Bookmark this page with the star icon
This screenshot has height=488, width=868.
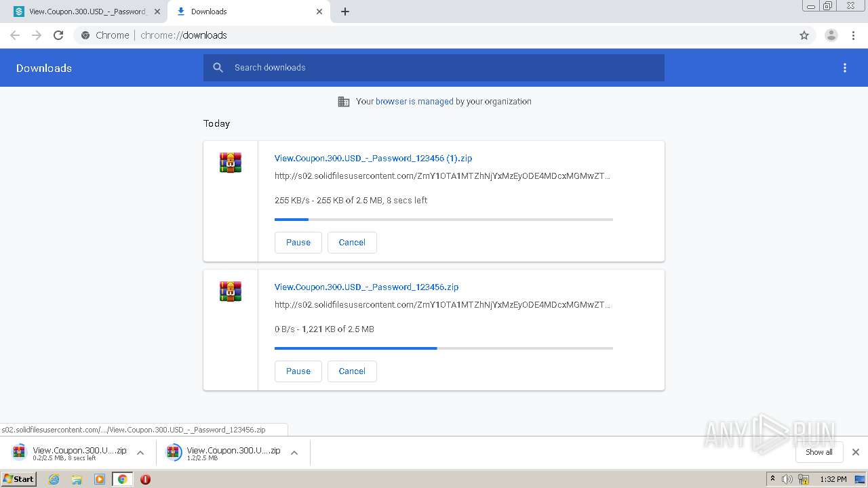click(x=804, y=35)
